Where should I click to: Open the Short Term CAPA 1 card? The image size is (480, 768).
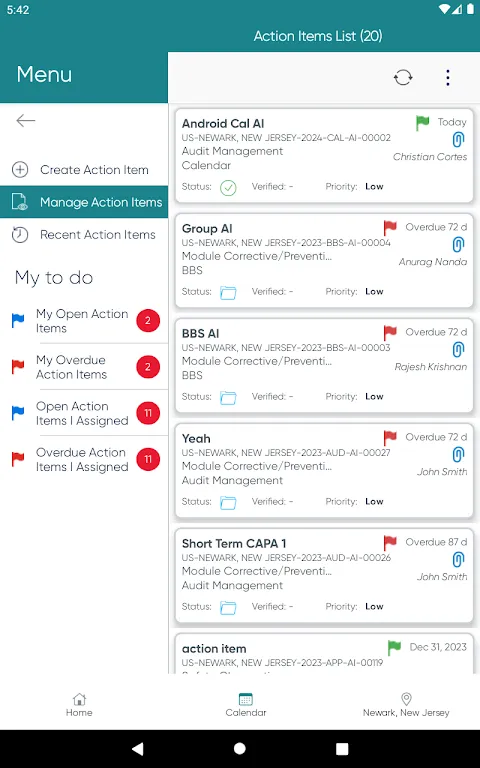(324, 576)
